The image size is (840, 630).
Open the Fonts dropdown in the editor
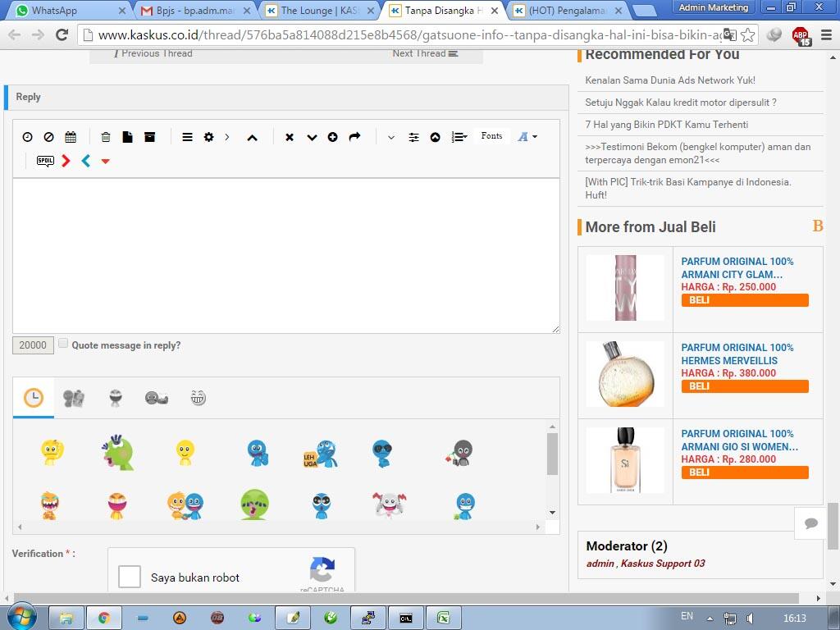[x=491, y=136]
